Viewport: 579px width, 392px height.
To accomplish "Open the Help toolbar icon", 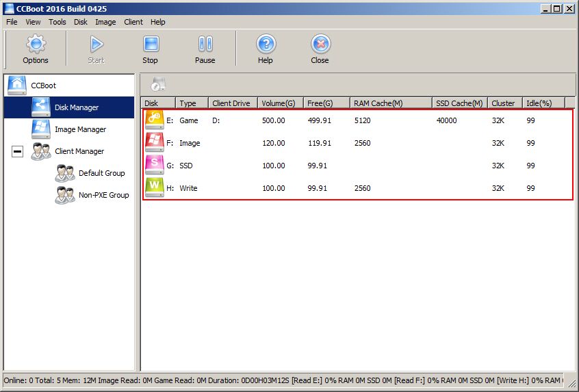I will pos(266,44).
